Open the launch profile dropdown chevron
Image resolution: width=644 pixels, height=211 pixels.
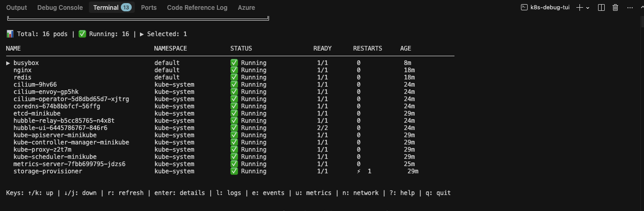click(x=588, y=8)
